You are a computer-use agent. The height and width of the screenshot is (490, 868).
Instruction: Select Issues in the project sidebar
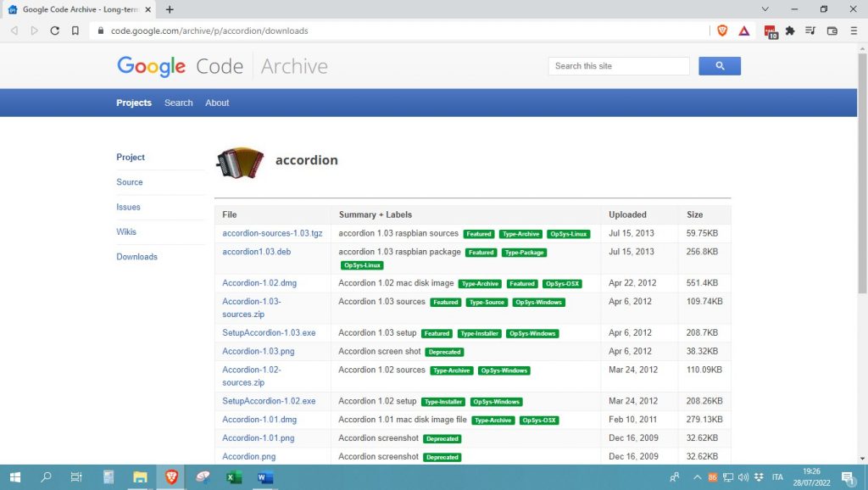[x=129, y=207]
